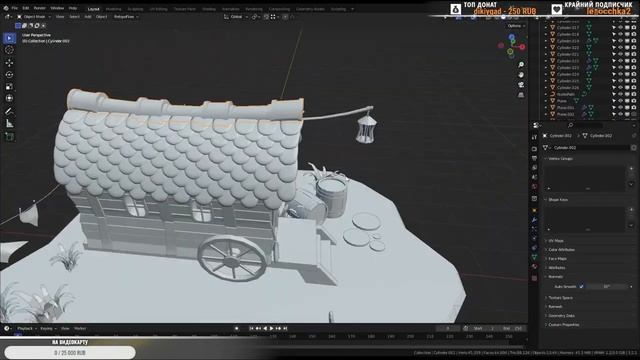Switch perspective/orthographic with the grid icon
The width and height of the screenshot is (640, 360).
point(521,95)
